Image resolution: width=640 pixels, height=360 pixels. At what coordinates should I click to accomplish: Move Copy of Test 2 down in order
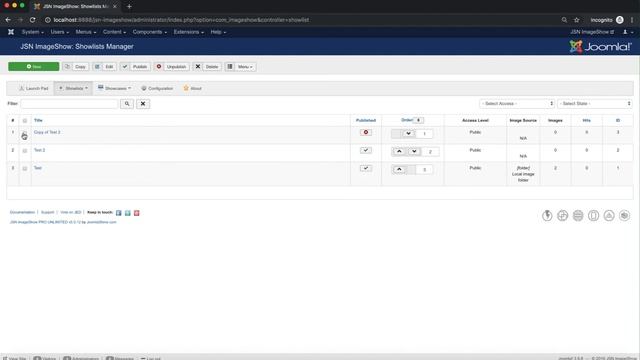[x=408, y=133]
